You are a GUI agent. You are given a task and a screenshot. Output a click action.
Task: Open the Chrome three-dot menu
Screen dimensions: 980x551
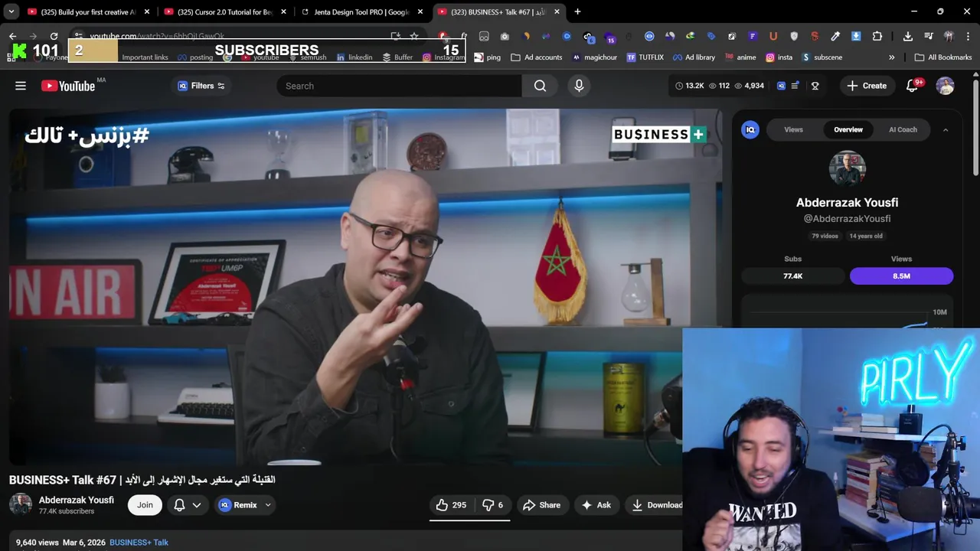click(x=968, y=36)
